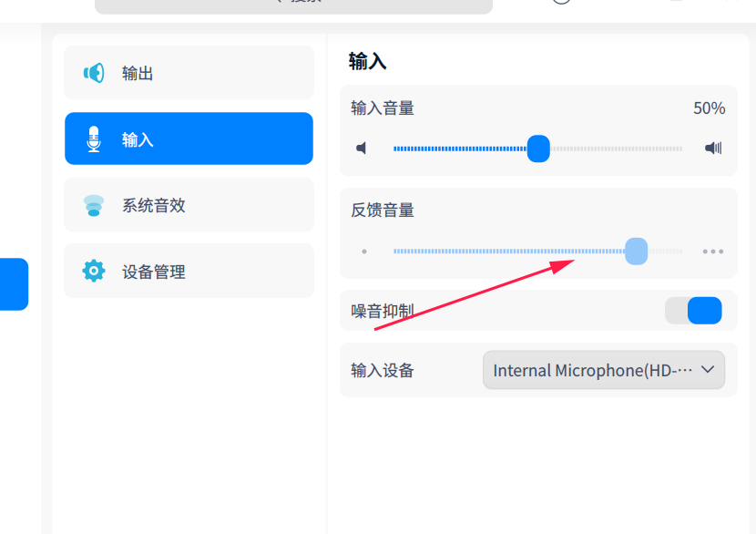
Task: Click the speaker icon beside 输出
Action: click(94, 73)
